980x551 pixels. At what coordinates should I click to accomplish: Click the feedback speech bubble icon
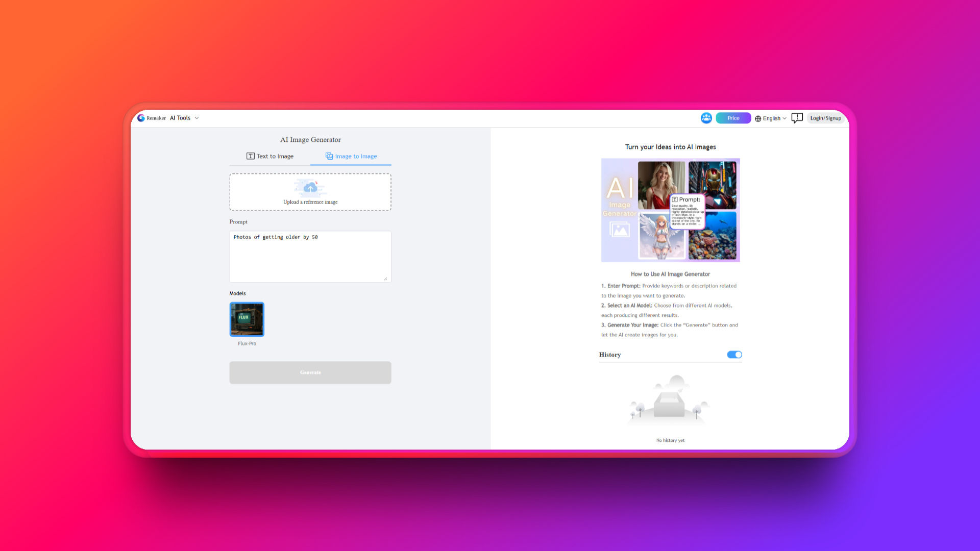coord(797,118)
